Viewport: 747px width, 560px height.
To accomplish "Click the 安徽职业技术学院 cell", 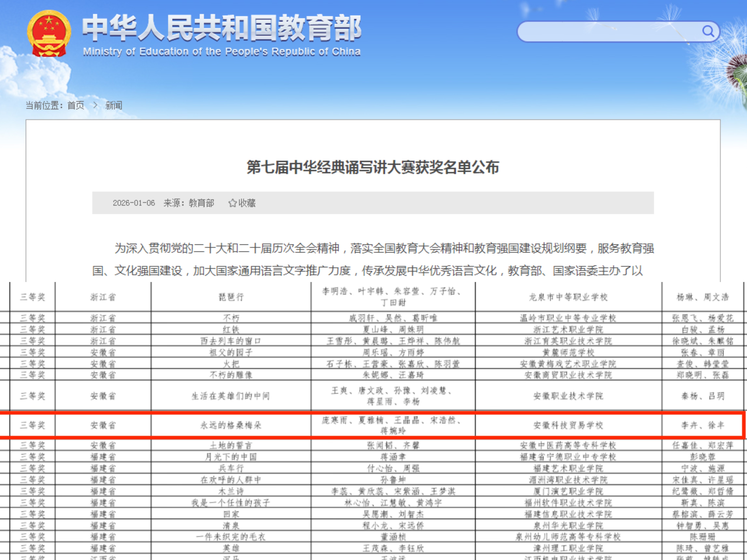I will (568, 396).
